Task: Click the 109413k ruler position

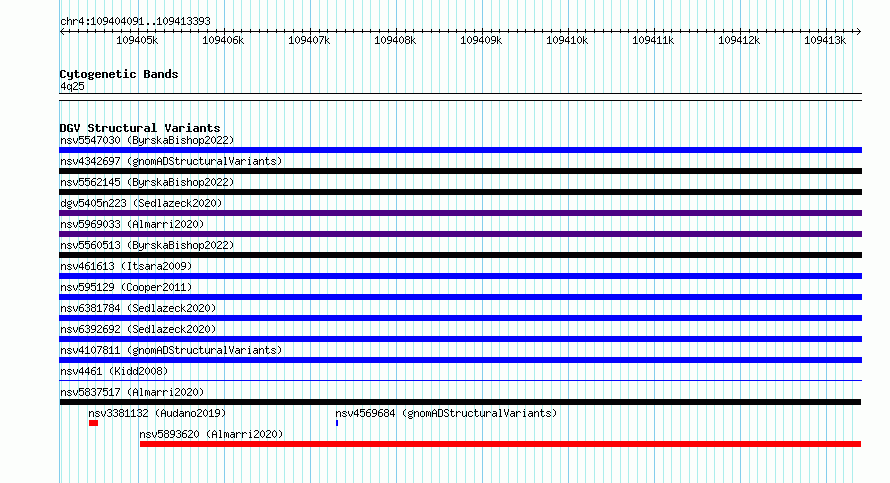Action: [x=825, y=40]
